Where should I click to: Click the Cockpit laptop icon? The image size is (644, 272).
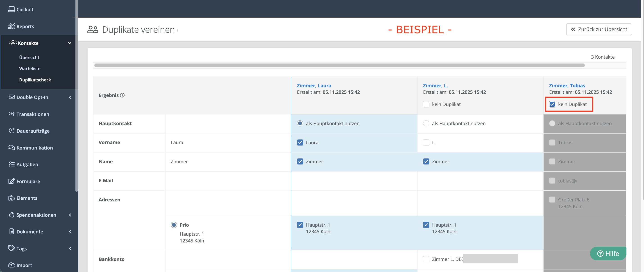click(11, 9)
